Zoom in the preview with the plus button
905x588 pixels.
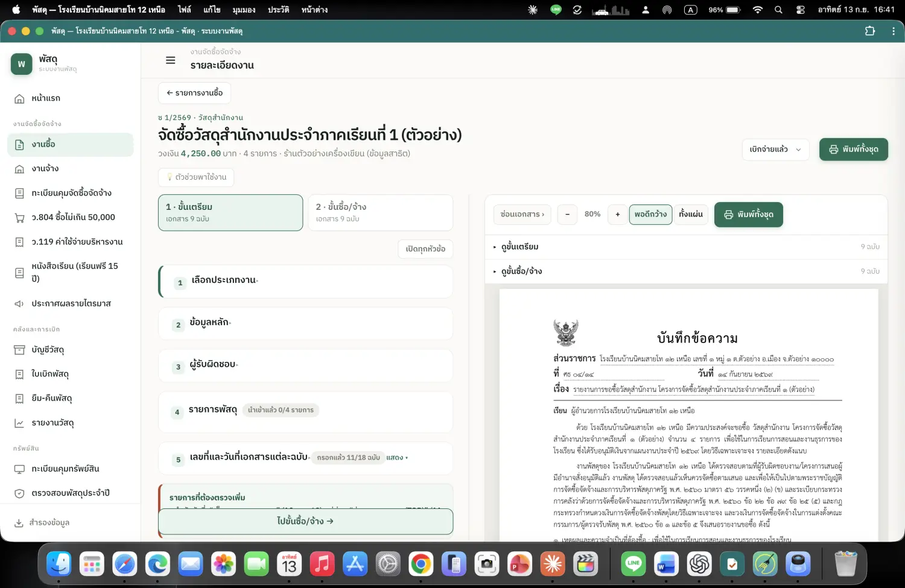pos(617,215)
